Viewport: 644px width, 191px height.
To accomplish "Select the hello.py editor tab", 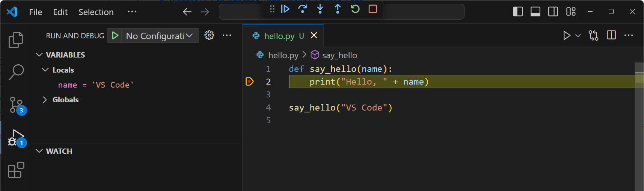I will [279, 36].
